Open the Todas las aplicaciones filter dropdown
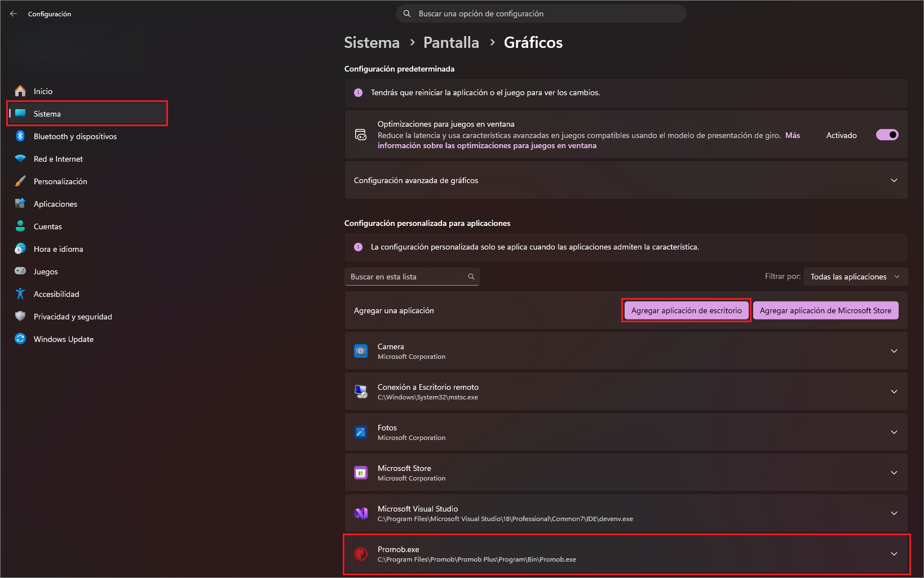Viewport: 924px width, 578px height. 855,277
